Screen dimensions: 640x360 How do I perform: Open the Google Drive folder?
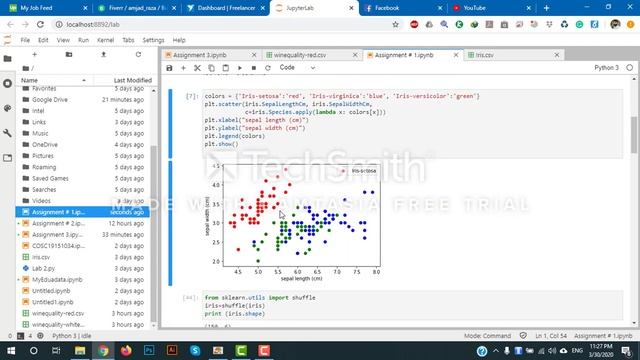click(83, 100)
